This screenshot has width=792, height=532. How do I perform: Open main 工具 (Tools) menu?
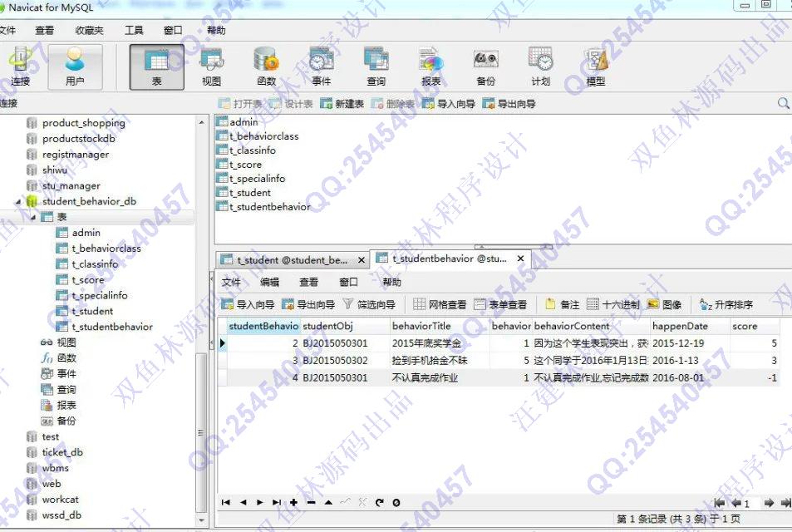tap(134, 30)
